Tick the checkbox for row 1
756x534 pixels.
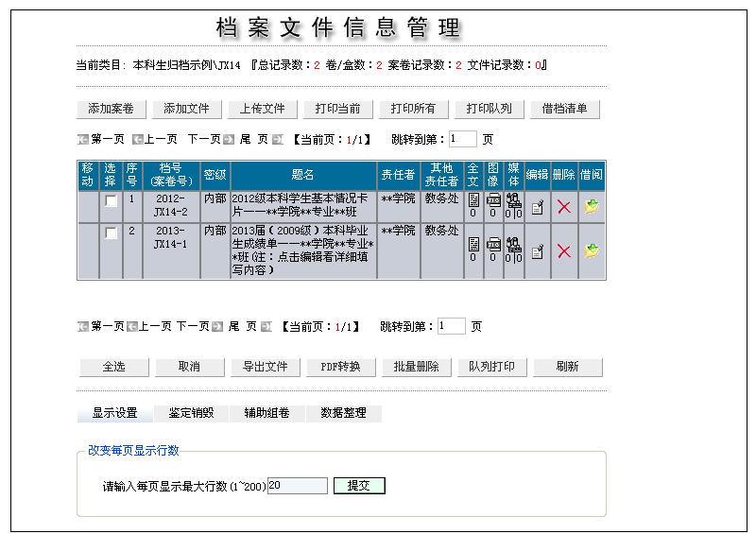click(x=111, y=201)
